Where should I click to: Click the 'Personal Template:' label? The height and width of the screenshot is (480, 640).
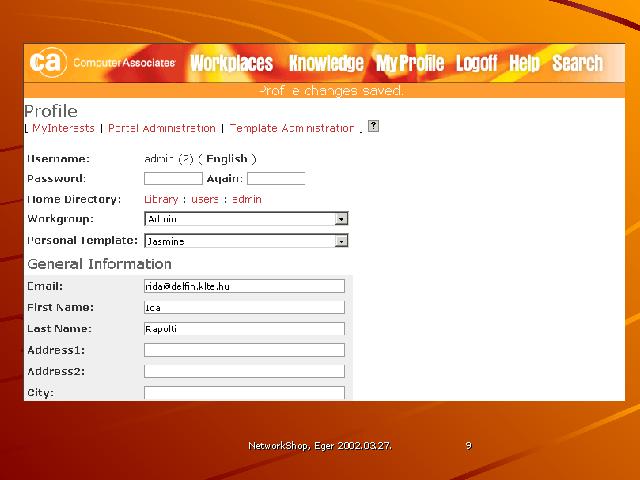coord(82,240)
